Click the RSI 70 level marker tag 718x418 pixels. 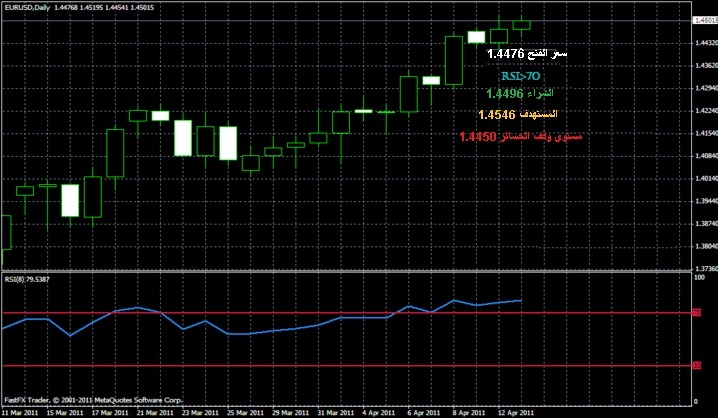click(x=696, y=313)
